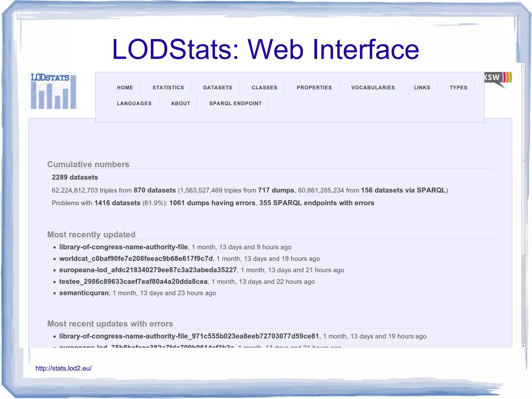
Task: Open 355 SPARQL endpoints with errors
Action: [317, 203]
